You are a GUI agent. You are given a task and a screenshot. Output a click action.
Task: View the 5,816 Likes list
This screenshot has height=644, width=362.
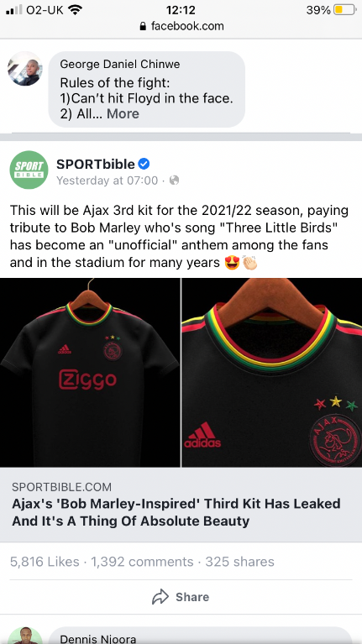click(45, 562)
